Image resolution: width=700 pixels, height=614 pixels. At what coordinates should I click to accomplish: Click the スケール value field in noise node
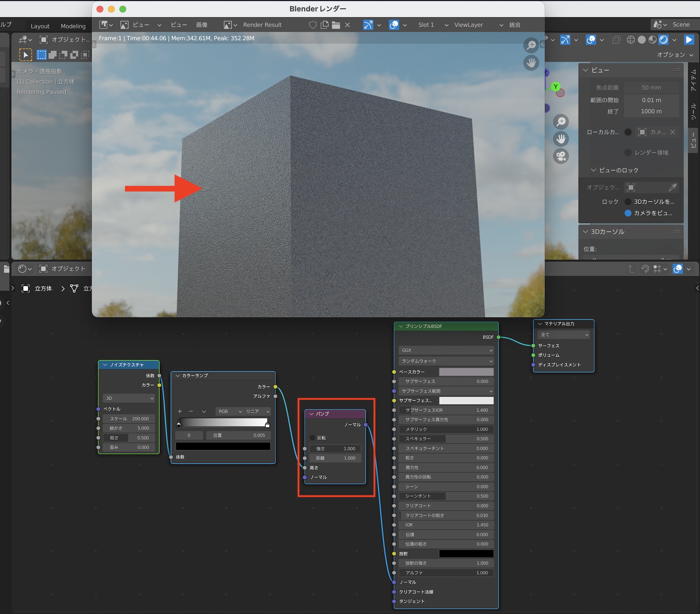(x=129, y=419)
